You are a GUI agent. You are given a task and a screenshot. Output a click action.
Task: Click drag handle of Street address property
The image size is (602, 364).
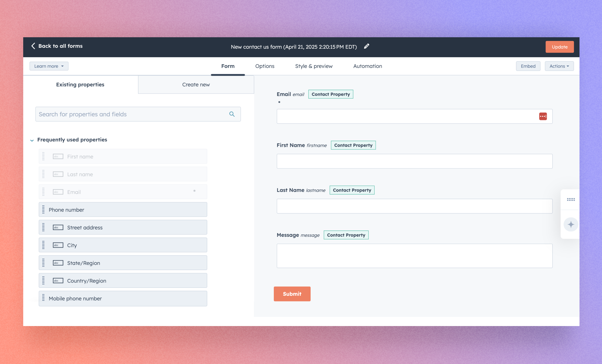click(x=44, y=227)
